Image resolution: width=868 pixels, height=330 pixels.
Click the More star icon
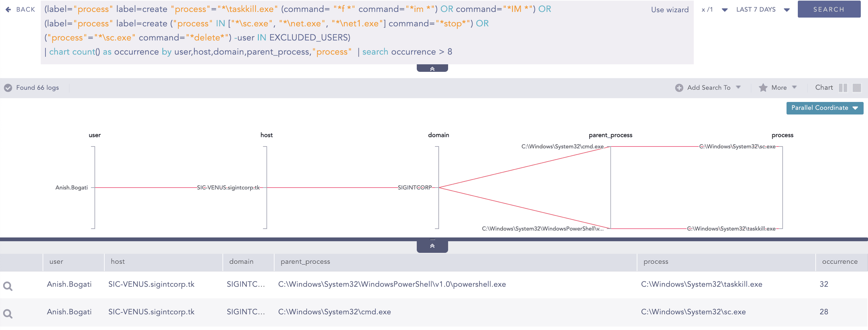[763, 88]
